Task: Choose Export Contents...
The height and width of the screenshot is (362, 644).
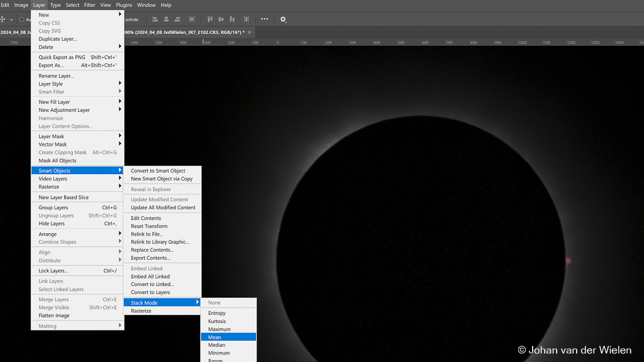Action: tap(163, 258)
